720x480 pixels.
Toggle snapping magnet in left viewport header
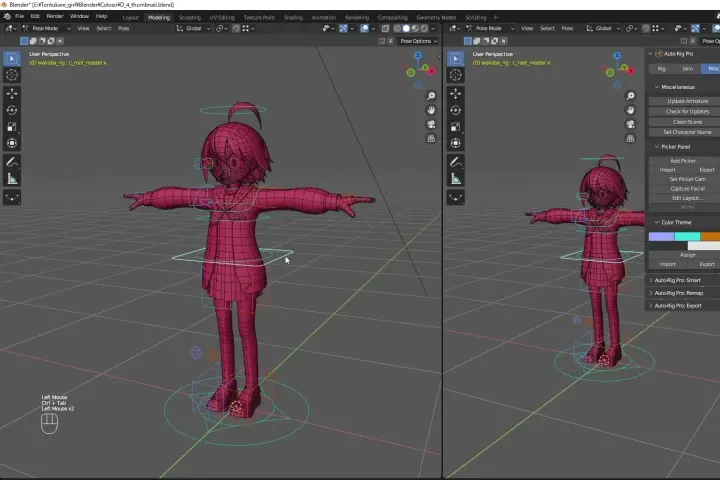click(x=236, y=28)
